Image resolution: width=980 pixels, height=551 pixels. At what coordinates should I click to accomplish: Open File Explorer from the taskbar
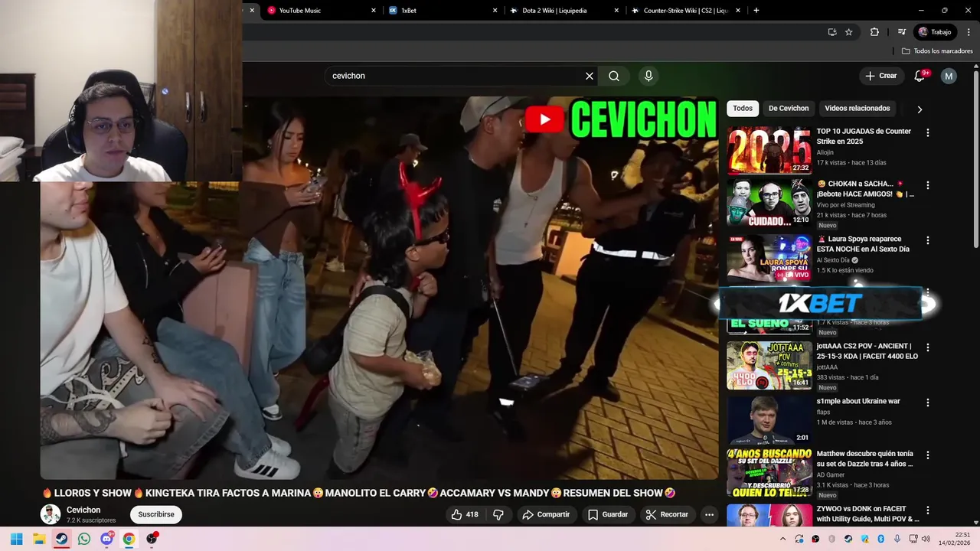(39, 539)
